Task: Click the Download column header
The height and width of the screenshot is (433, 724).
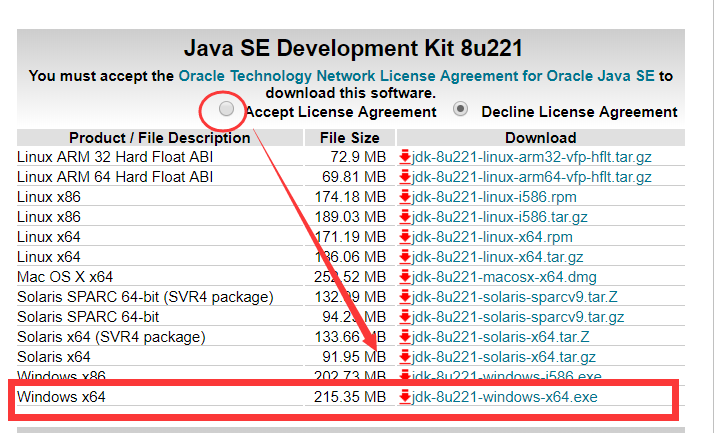Action: tap(541, 138)
